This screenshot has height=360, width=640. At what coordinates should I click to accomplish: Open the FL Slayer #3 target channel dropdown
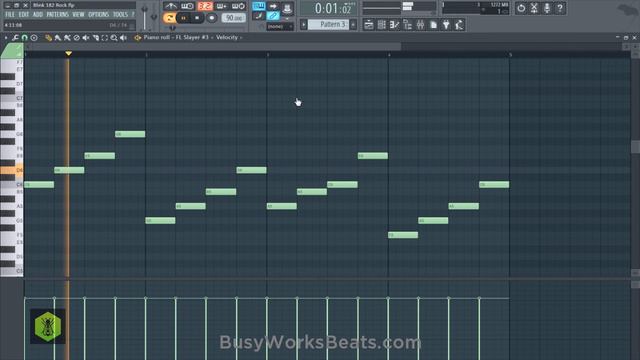tap(192, 37)
